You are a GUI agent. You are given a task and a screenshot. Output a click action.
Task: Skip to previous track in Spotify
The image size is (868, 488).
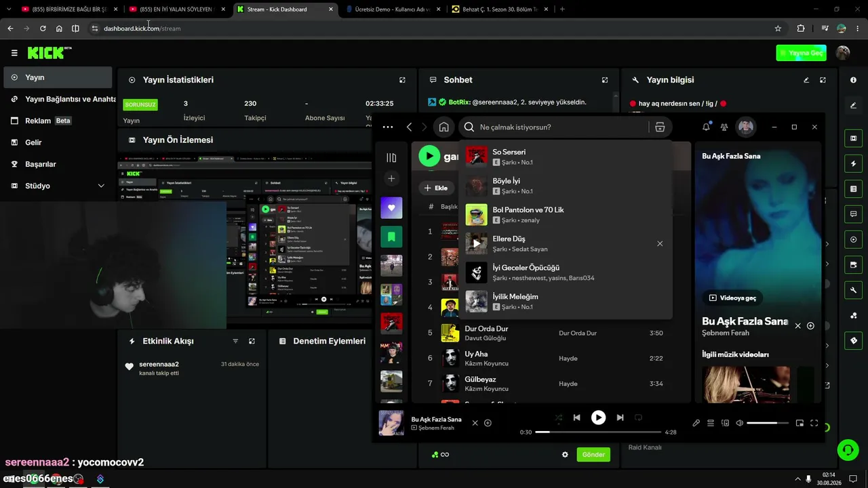pos(576,418)
